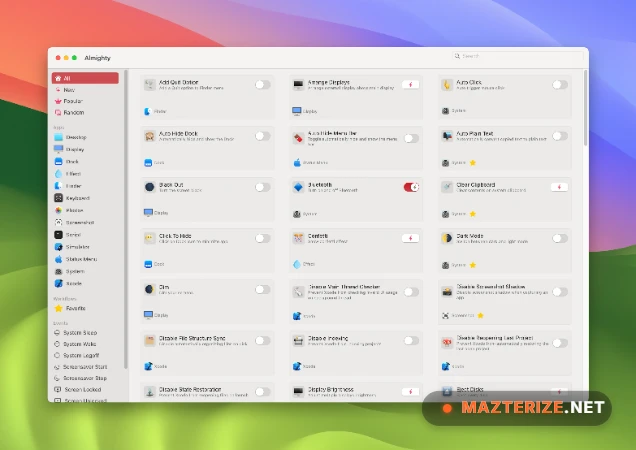636x450 pixels.
Task: Click the Arrange Displays monitor icon
Action: click(298, 84)
